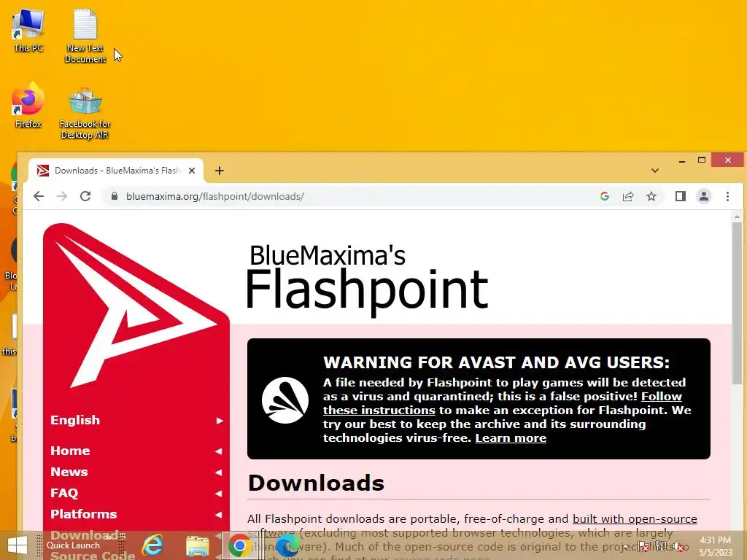This screenshot has height=560, width=747.
Task: Click the network tray icon
Action: [x=660, y=547]
